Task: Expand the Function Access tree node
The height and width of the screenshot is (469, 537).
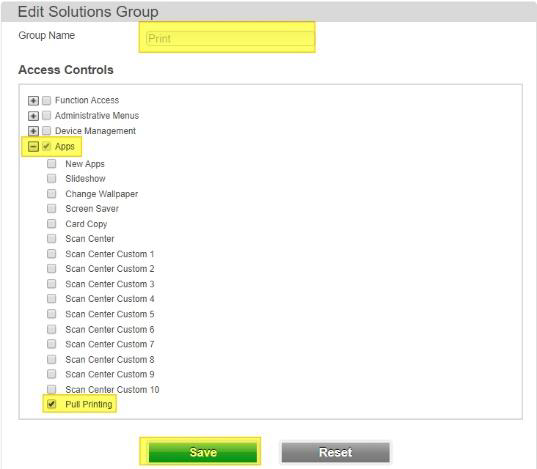Action: [x=33, y=101]
